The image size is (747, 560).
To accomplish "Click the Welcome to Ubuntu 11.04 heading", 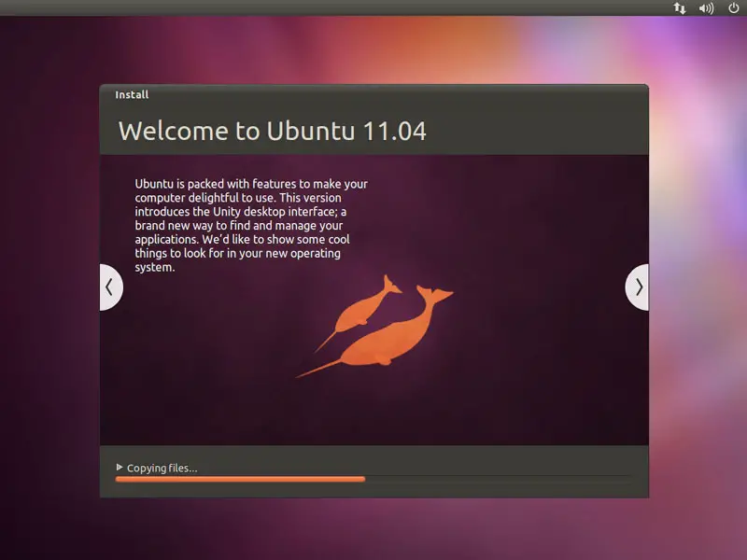I will click(272, 131).
